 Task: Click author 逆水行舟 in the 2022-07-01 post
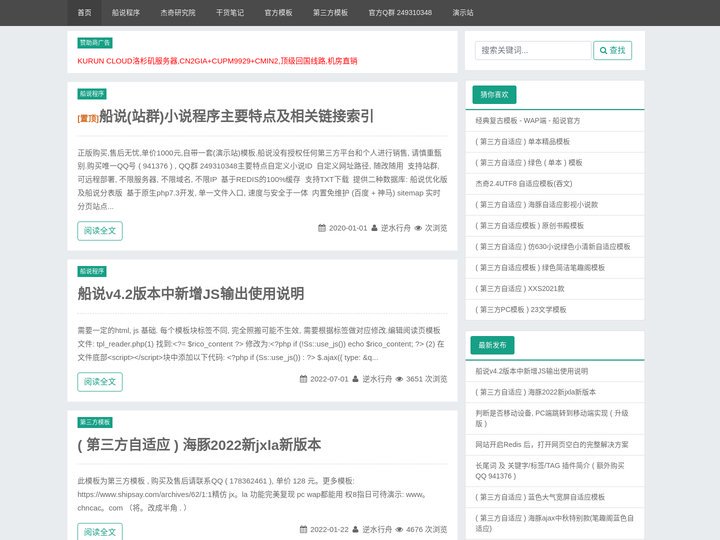377,379
